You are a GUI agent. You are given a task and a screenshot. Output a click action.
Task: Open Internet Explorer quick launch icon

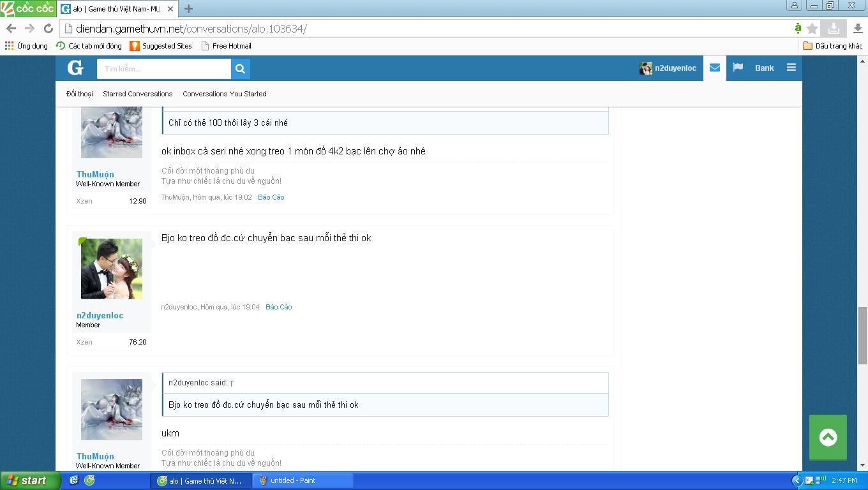click(74, 480)
